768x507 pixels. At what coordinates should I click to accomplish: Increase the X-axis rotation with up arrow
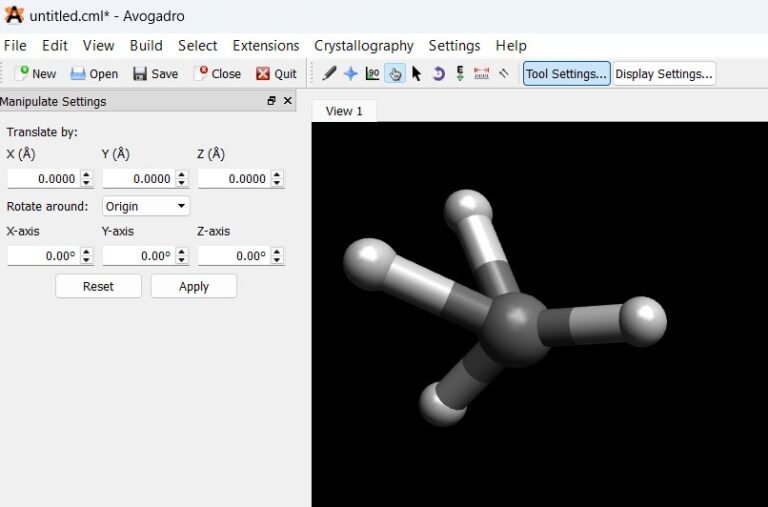(x=86, y=251)
